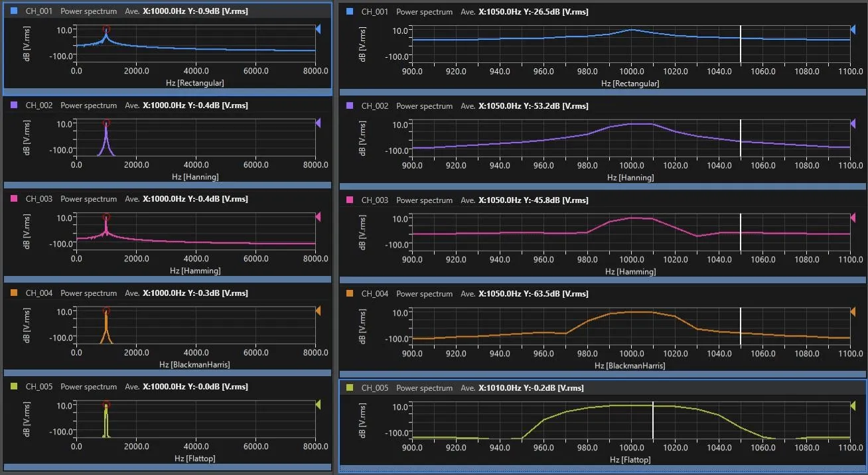The height and width of the screenshot is (475, 868).
Task: Grab the white cursor line in zoomed Hamming graph
Action: pos(741,232)
